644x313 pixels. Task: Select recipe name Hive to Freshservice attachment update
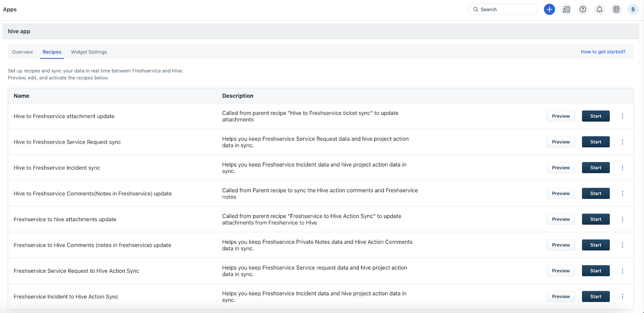(64, 116)
